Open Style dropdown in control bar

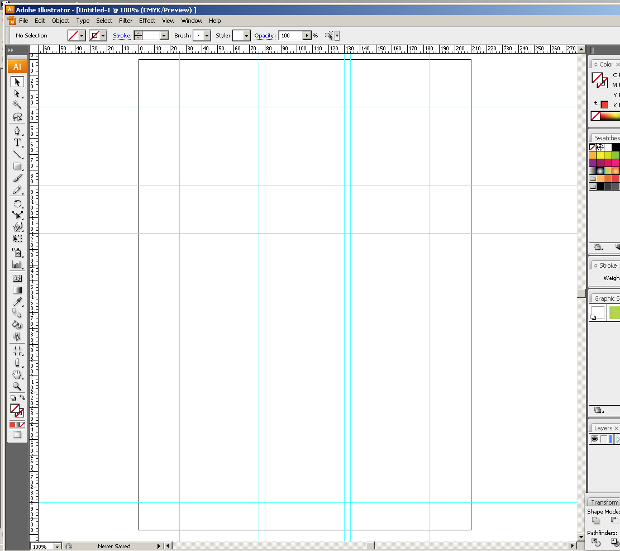click(246, 36)
